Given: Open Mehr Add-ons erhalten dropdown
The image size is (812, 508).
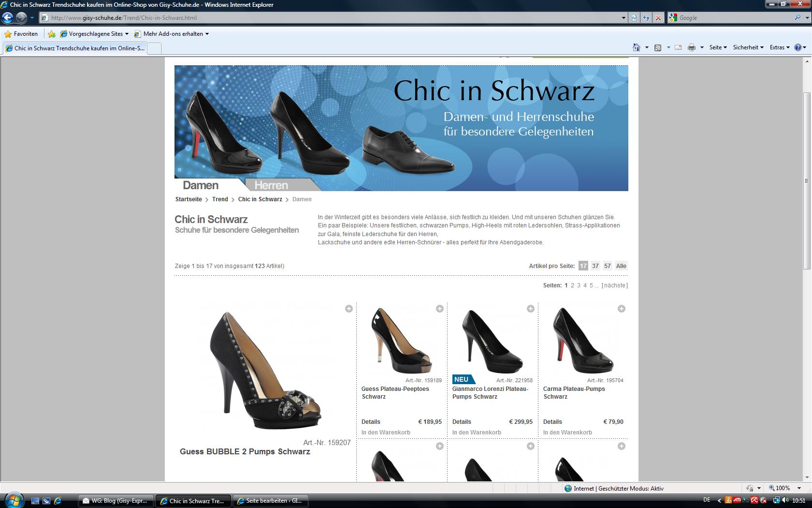Looking at the screenshot, I should (x=207, y=34).
